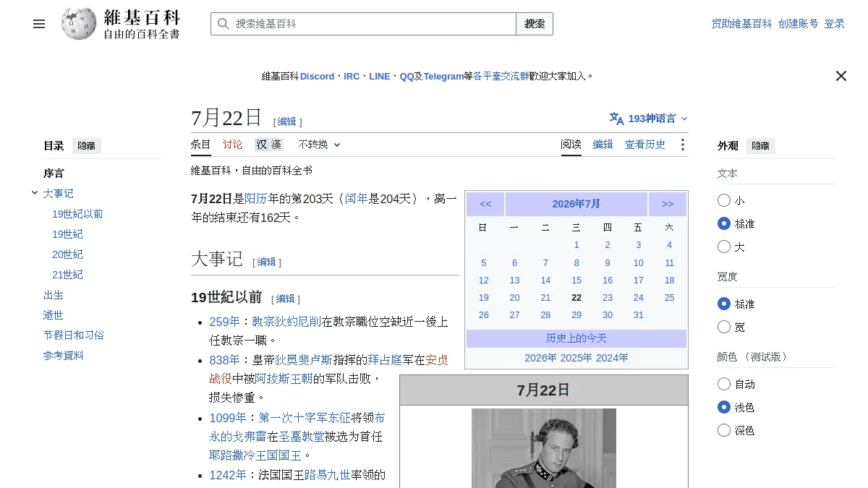Select dark color mode
Image resolution: width=868 pixels, height=488 pixels.
point(724,430)
